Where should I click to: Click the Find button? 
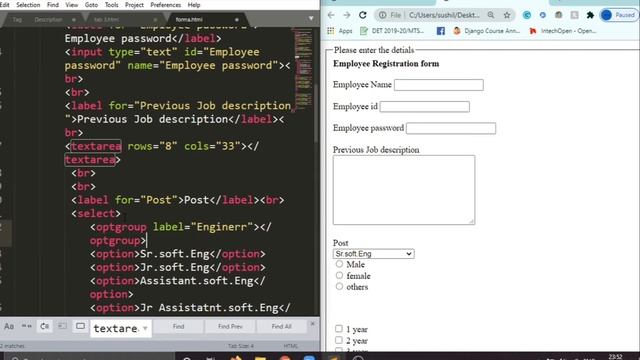click(x=178, y=327)
